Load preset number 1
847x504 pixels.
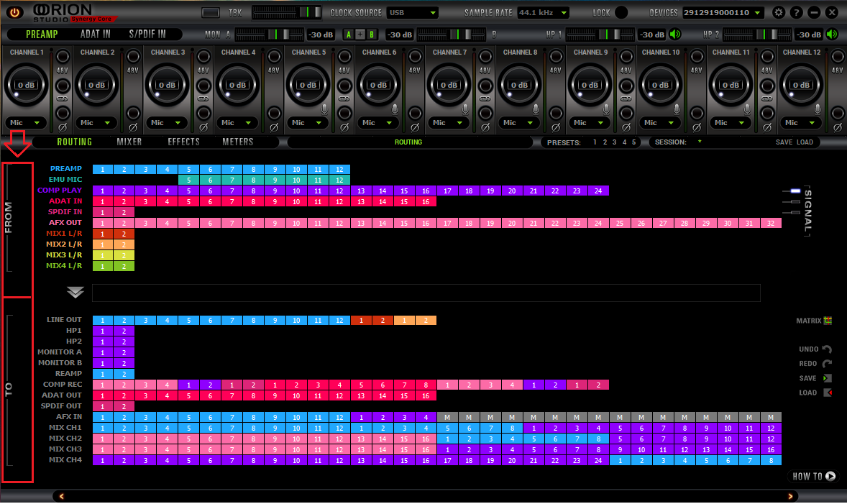coord(595,142)
